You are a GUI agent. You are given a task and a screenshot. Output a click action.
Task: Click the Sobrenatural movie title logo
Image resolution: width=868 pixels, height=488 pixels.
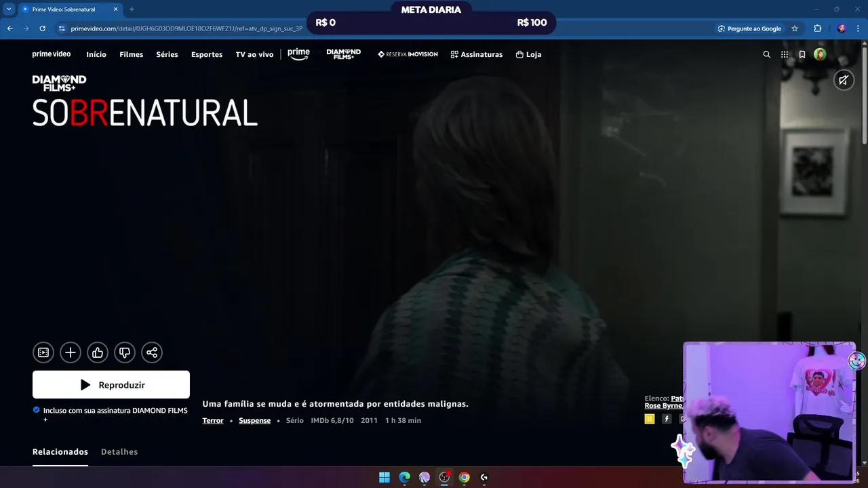point(145,113)
